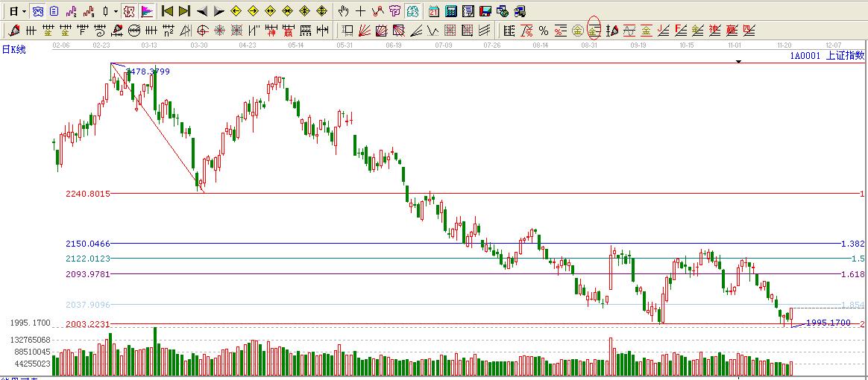Jump to the first bar with skip-to-start arrow
Viewport: 868px width, 380px height.
point(168,11)
